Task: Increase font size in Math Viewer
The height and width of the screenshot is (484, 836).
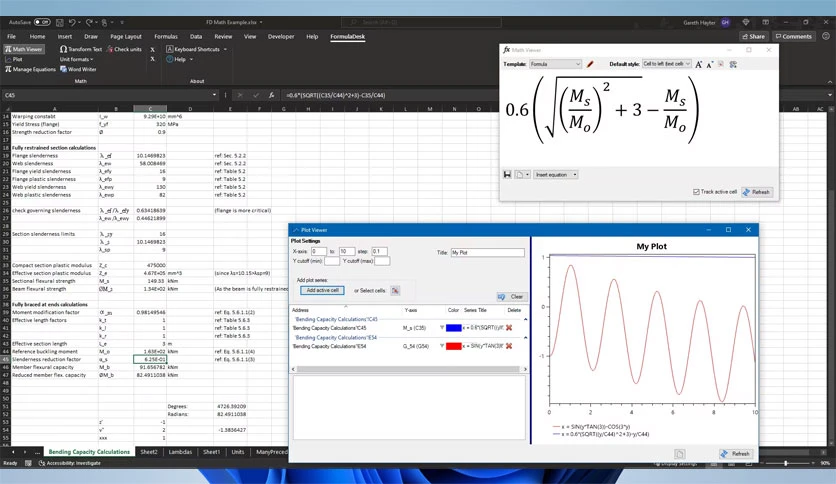Action: pos(698,64)
